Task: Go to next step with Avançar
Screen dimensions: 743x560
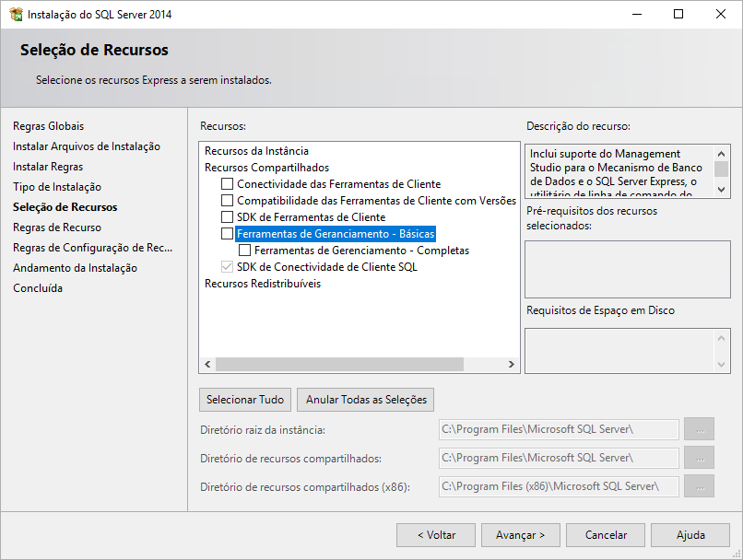Action: point(520,535)
